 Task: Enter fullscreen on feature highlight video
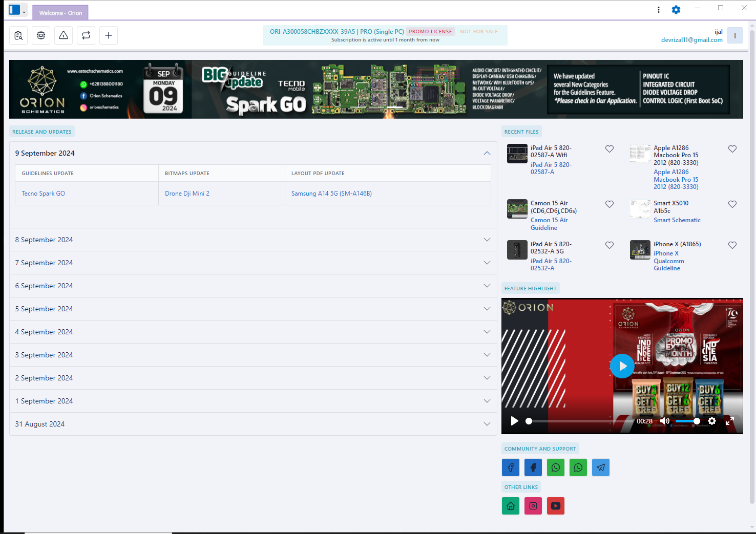tap(730, 421)
